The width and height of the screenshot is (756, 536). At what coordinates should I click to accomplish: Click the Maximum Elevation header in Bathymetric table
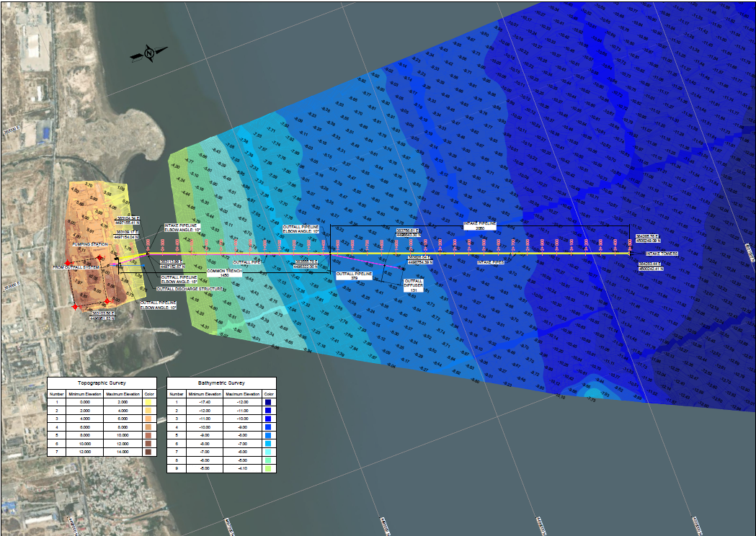coord(242,394)
